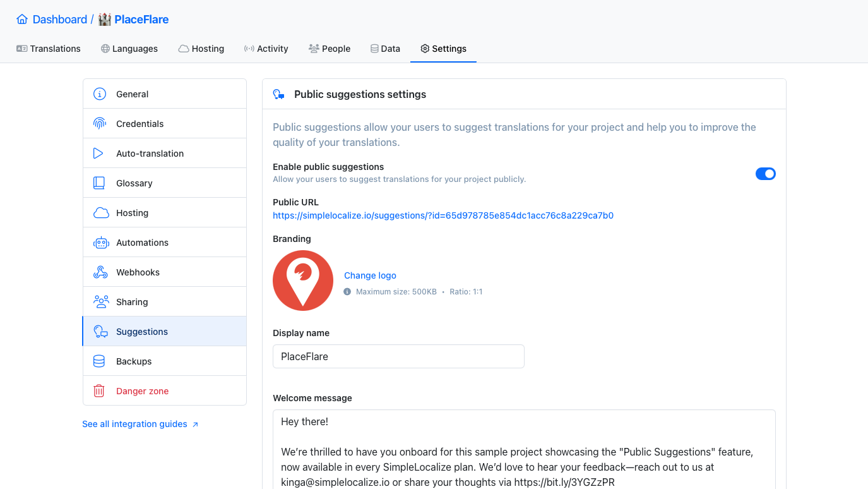Click the database icon for Data tab

point(374,49)
